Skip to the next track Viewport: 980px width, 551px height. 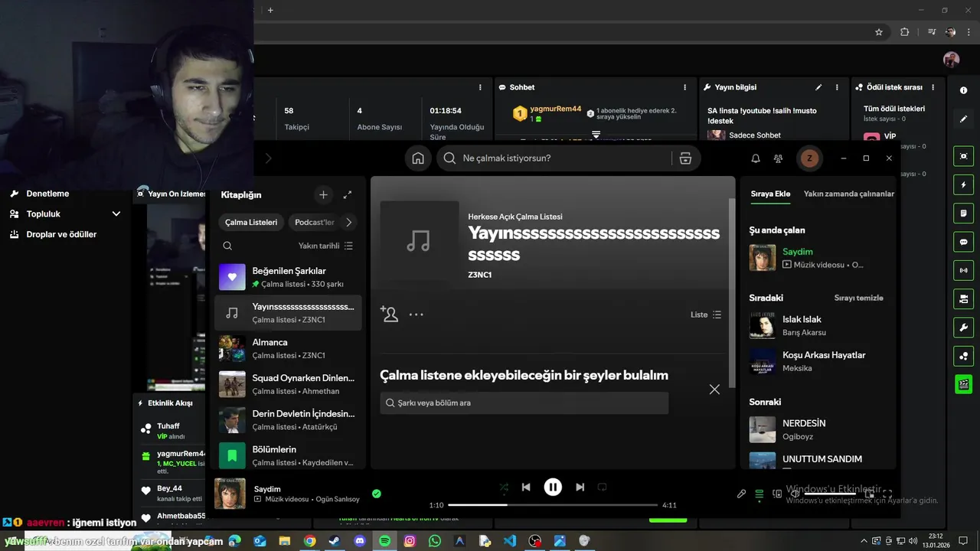pos(580,487)
